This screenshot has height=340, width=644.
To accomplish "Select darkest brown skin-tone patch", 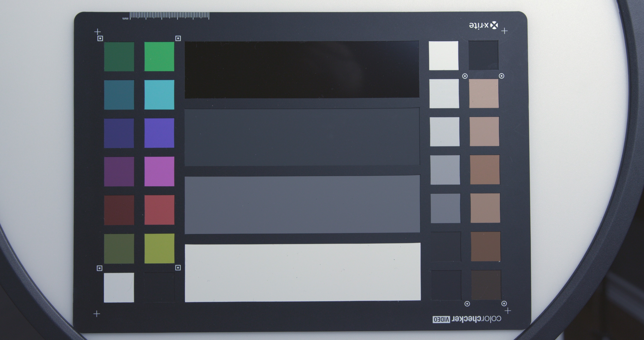I will pyautogui.click(x=486, y=285).
